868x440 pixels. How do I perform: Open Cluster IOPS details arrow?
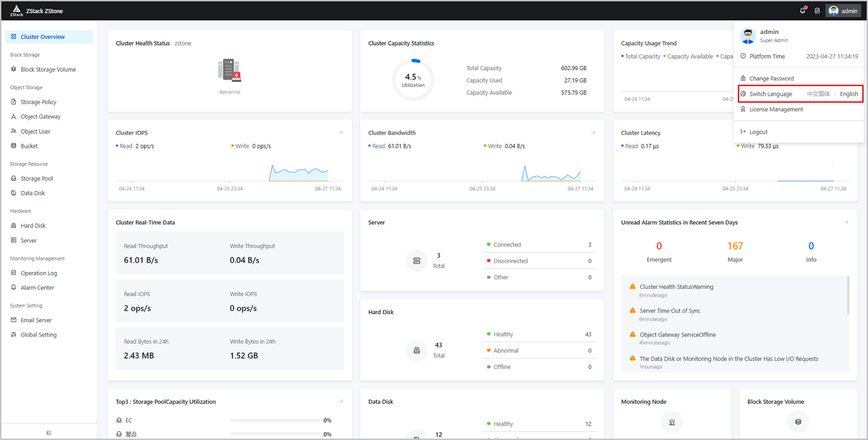pos(340,132)
